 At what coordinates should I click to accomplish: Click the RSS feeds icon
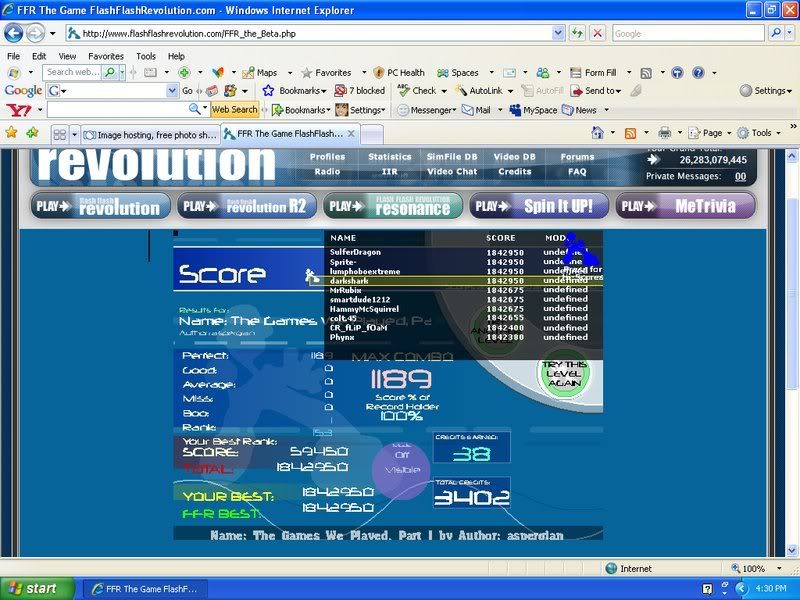[631, 132]
